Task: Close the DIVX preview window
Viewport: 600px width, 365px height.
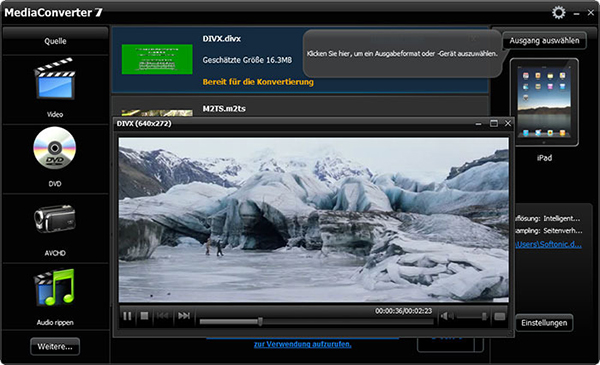Action: click(508, 123)
